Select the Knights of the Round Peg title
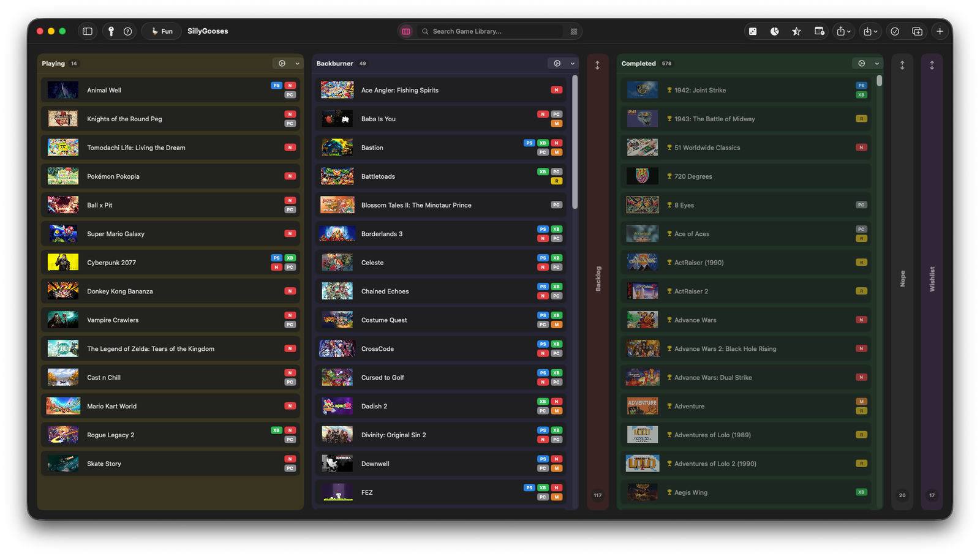This screenshot has width=980, height=556. [x=124, y=119]
